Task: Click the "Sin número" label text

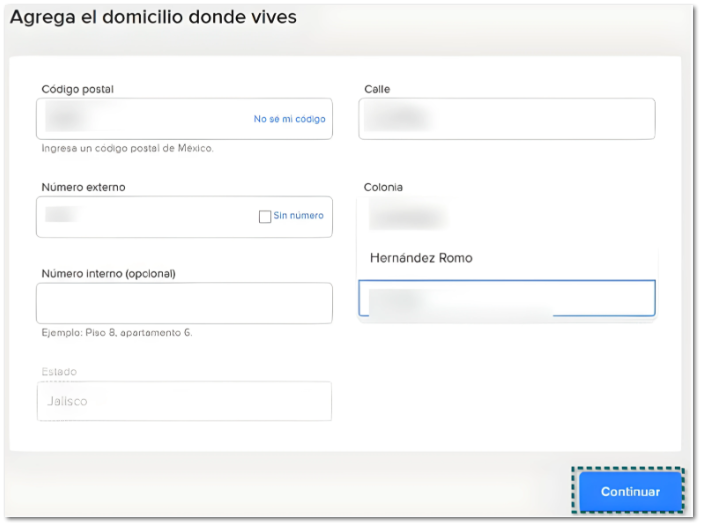Action: pos(298,216)
